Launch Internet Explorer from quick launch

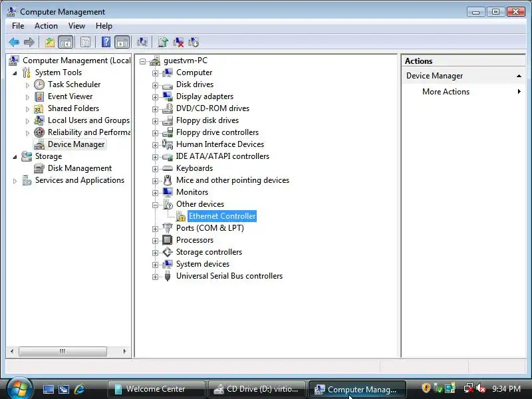click(80, 389)
